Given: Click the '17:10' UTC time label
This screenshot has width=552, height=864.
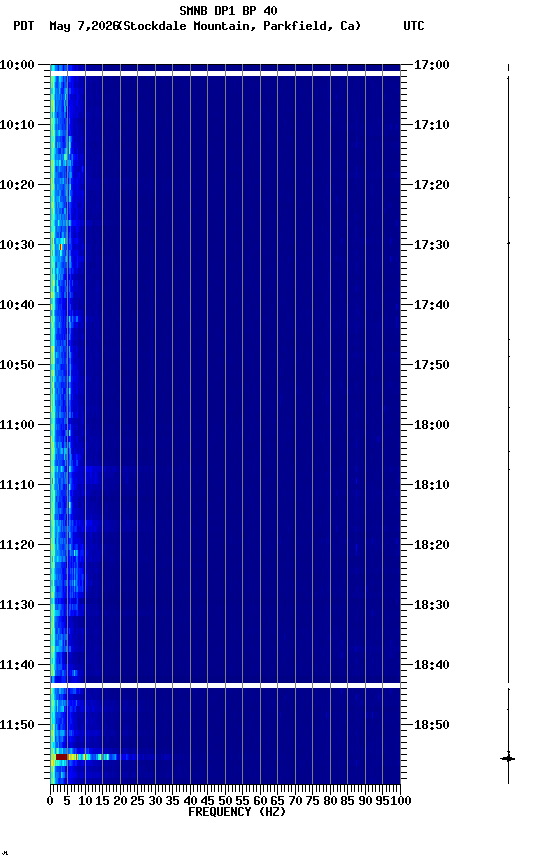Looking at the screenshot, I should click(x=432, y=125).
